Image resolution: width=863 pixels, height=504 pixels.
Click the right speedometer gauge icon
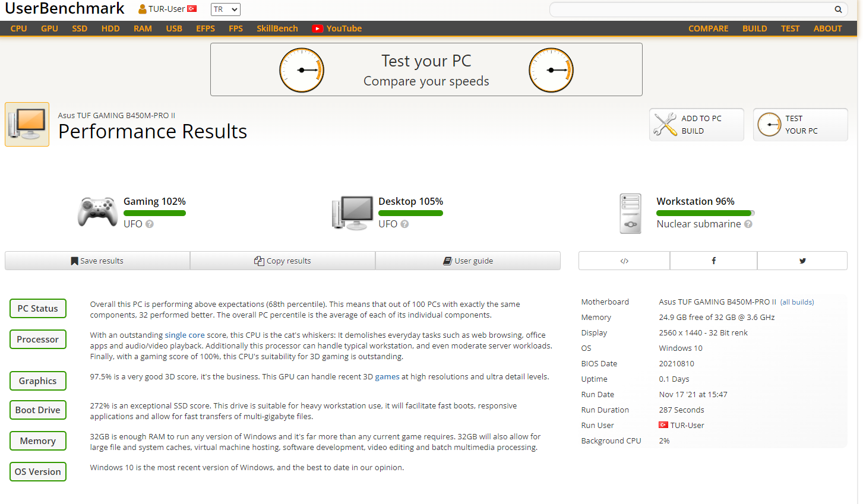pyautogui.click(x=551, y=70)
